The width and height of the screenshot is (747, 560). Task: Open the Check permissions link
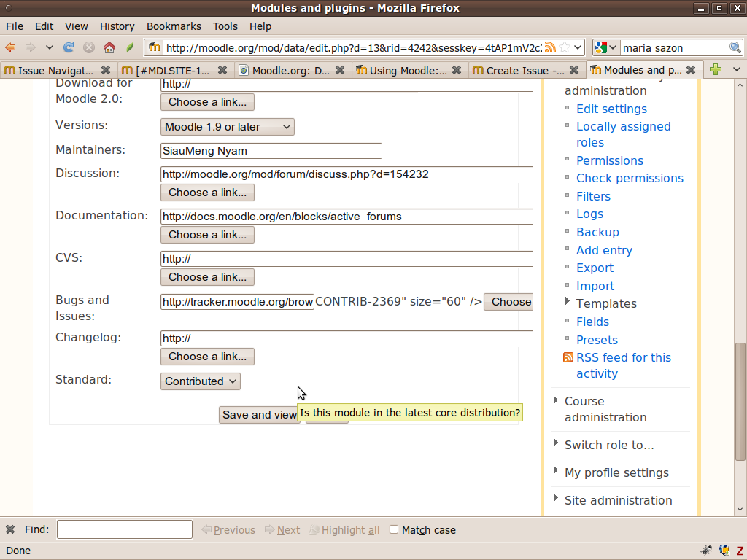click(x=630, y=178)
